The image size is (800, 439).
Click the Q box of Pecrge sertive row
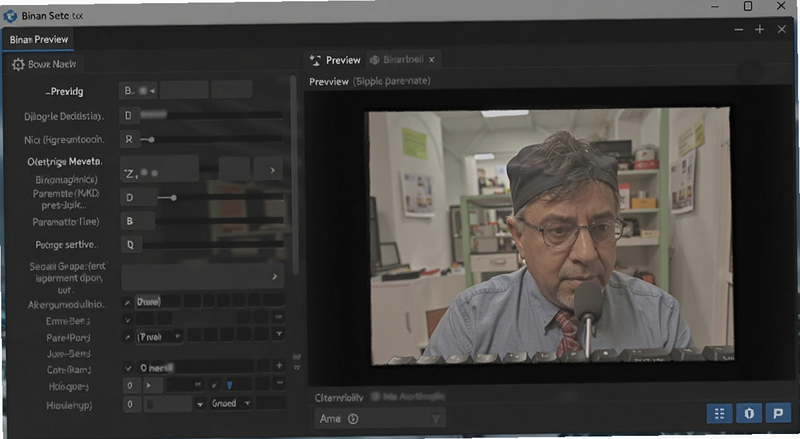130,245
